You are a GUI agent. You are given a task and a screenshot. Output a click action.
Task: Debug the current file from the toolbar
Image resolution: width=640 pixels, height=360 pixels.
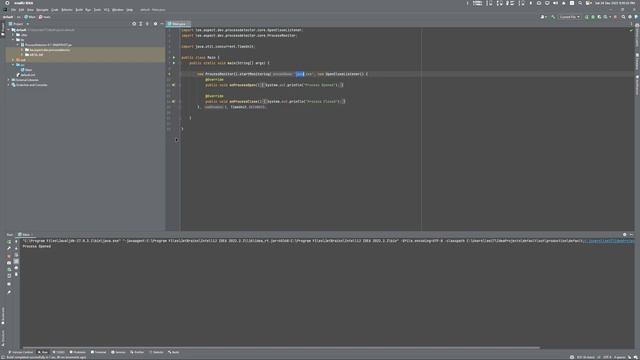point(593,17)
